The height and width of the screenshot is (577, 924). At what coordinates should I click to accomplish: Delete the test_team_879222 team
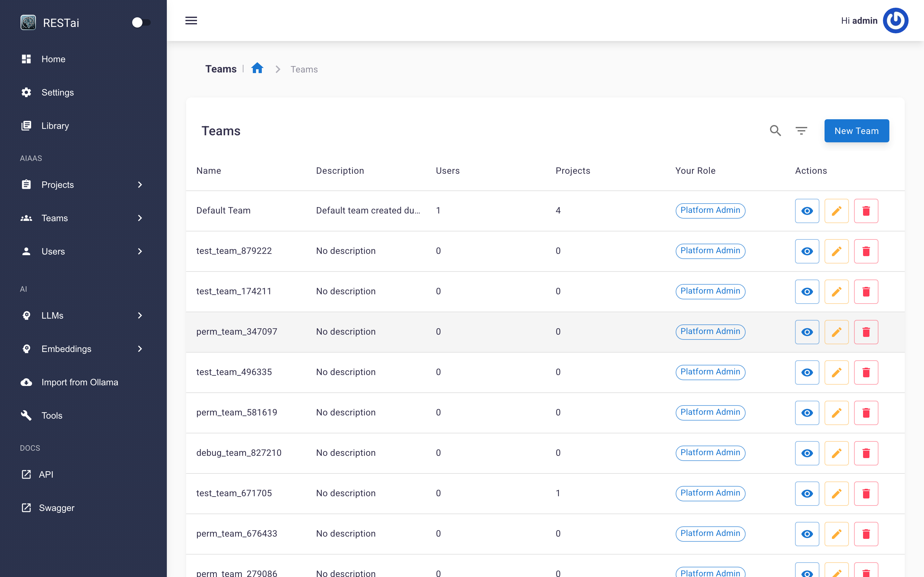(x=866, y=251)
